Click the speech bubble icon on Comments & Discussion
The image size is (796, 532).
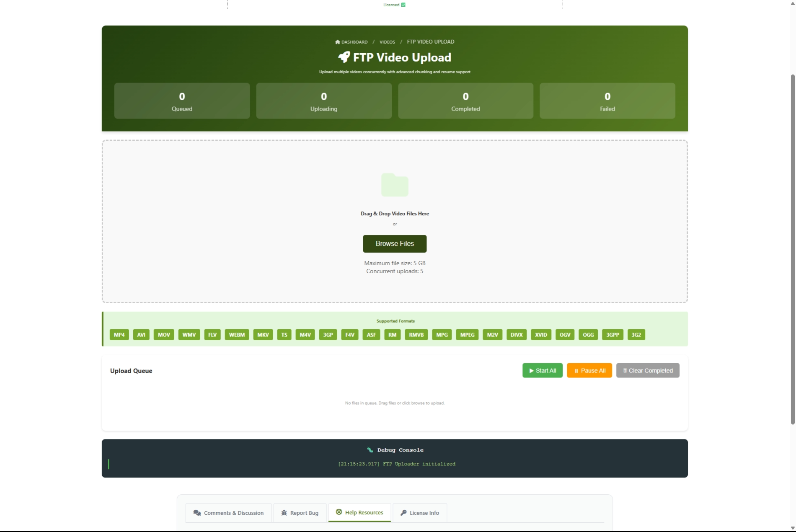pyautogui.click(x=197, y=513)
